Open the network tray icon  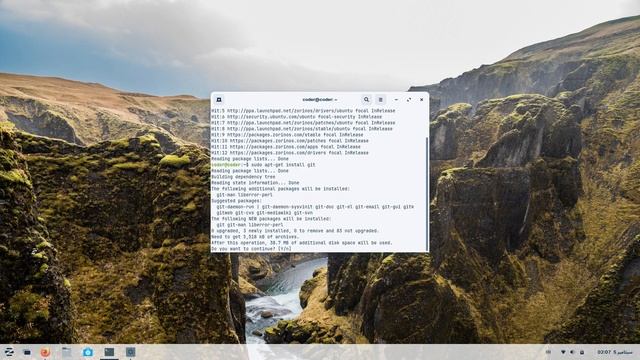coord(563,352)
